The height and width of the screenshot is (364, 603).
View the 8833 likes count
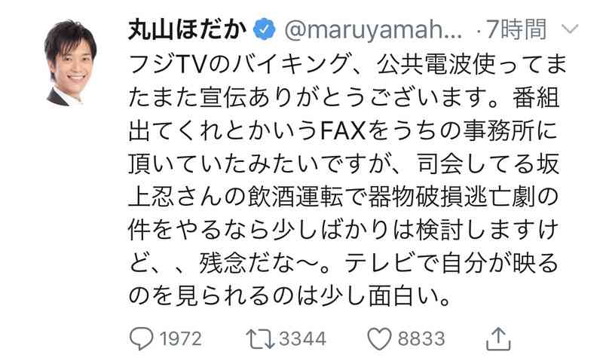pyautogui.click(x=421, y=339)
